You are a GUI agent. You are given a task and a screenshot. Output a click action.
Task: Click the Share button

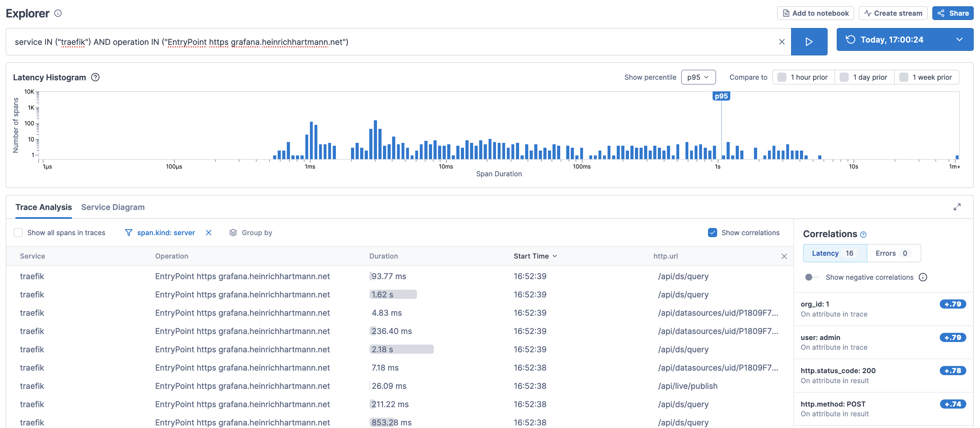(953, 13)
